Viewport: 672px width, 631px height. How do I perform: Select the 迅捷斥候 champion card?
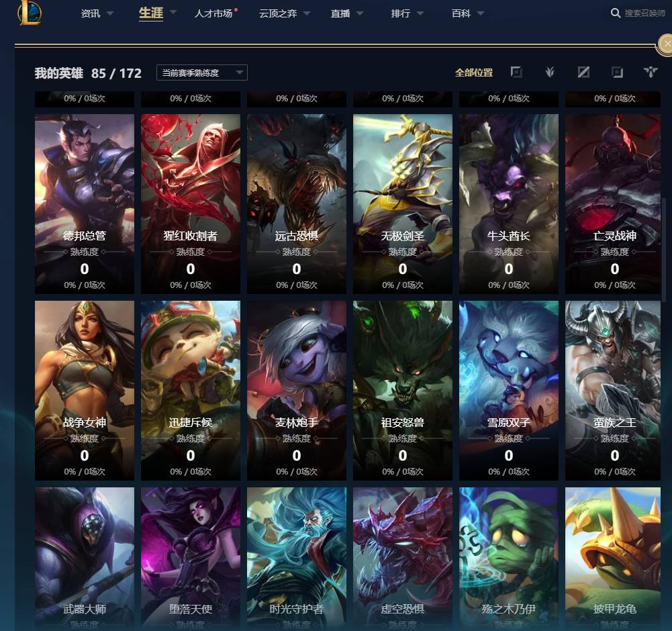click(x=190, y=391)
